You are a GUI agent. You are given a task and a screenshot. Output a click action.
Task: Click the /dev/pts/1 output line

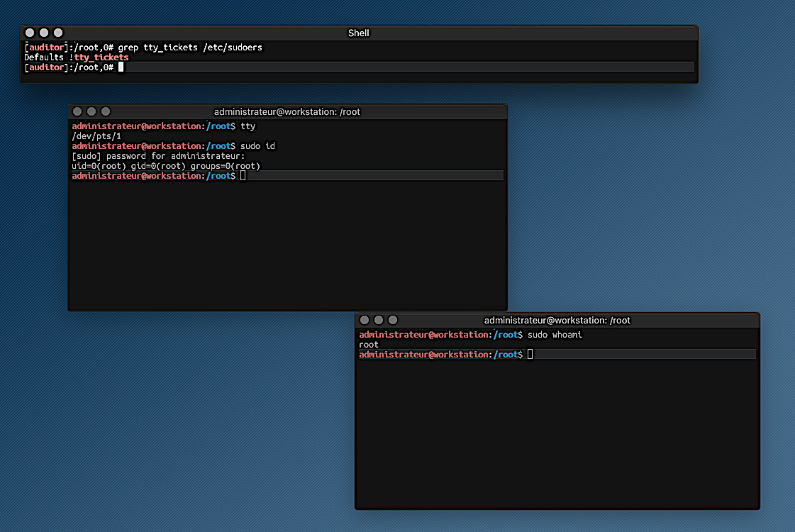pos(96,136)
